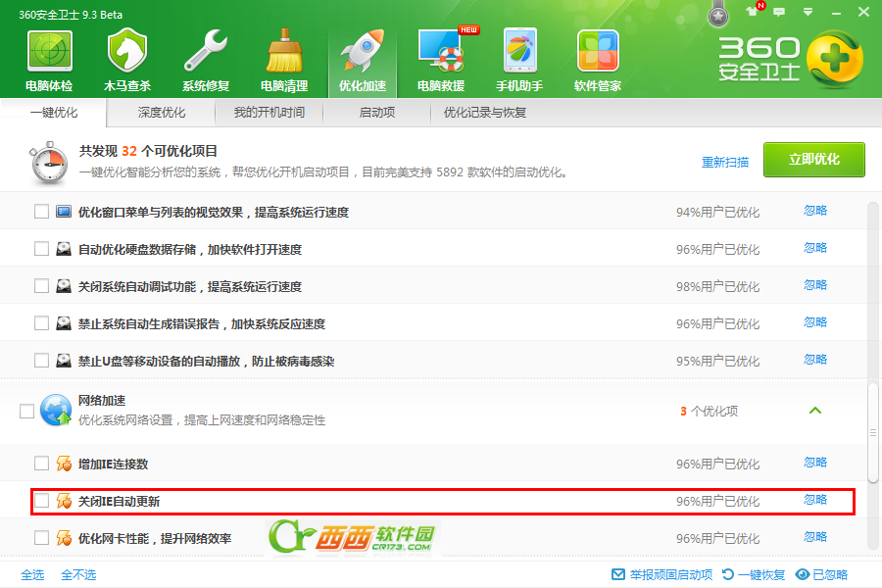Switch to 深度优化 tab
The width and height of the screenshot is (882, 588).
[162, 113]
